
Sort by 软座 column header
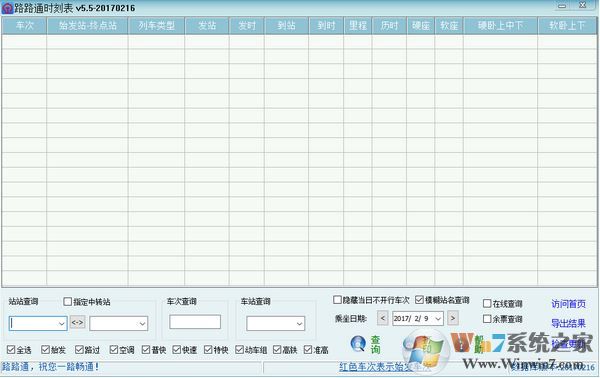pyautogui.click(x=449, y=26)
